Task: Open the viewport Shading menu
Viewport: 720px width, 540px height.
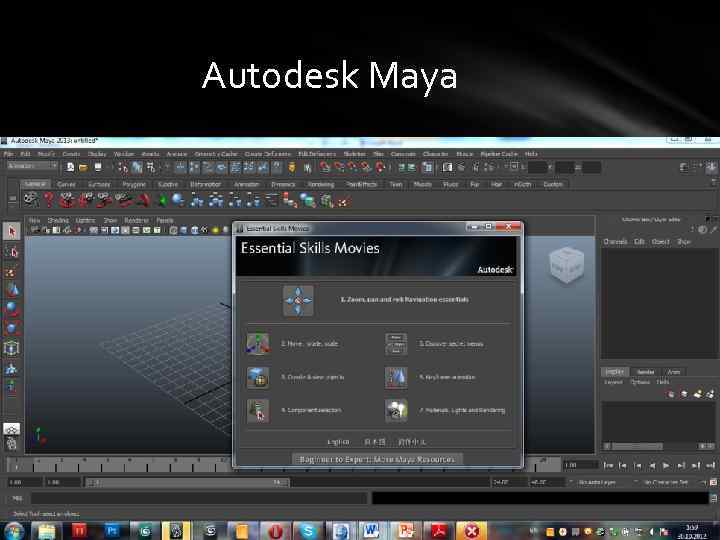Action: pos(58,220)
